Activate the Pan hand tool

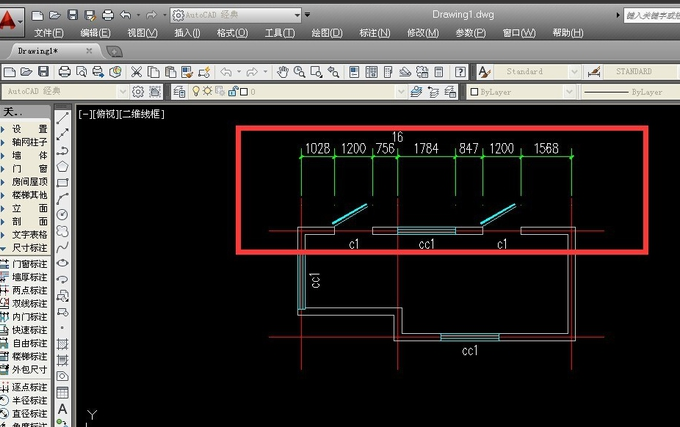coord(282,72)
